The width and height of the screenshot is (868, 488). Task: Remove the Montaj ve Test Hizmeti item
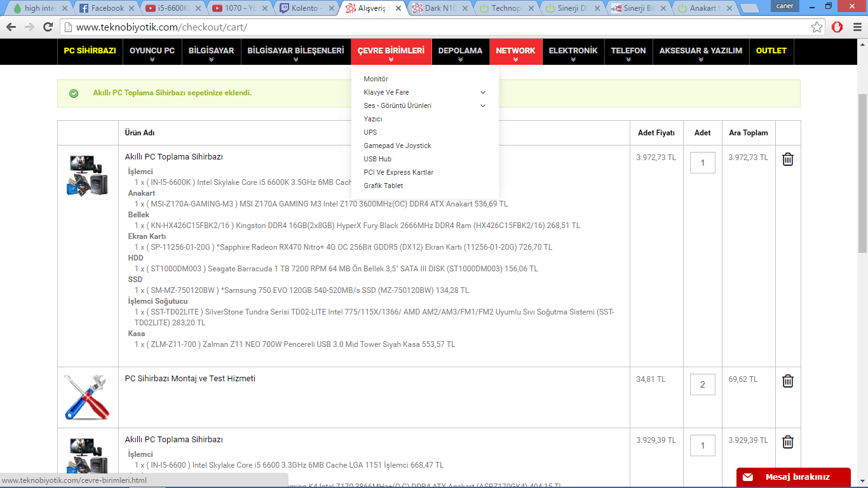pyautogui.click(x=788, y=381)
